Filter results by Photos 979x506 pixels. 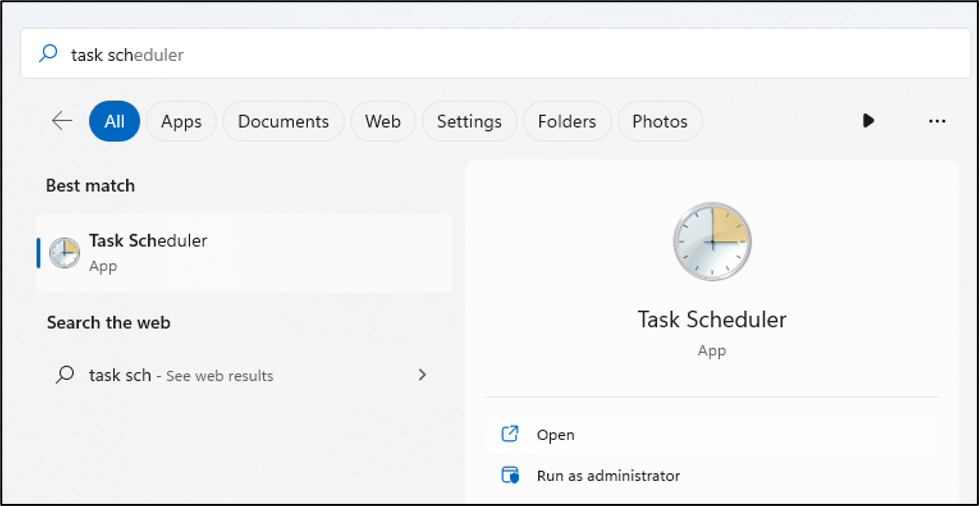659,121
